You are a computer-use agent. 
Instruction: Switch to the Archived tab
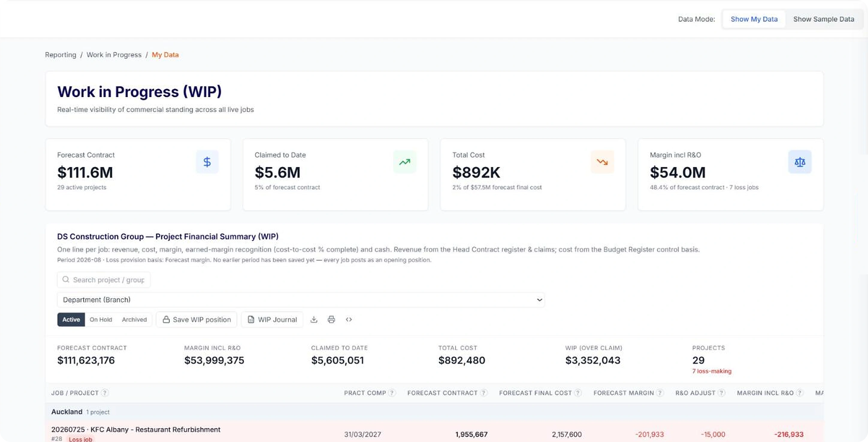tap(134, 319)
